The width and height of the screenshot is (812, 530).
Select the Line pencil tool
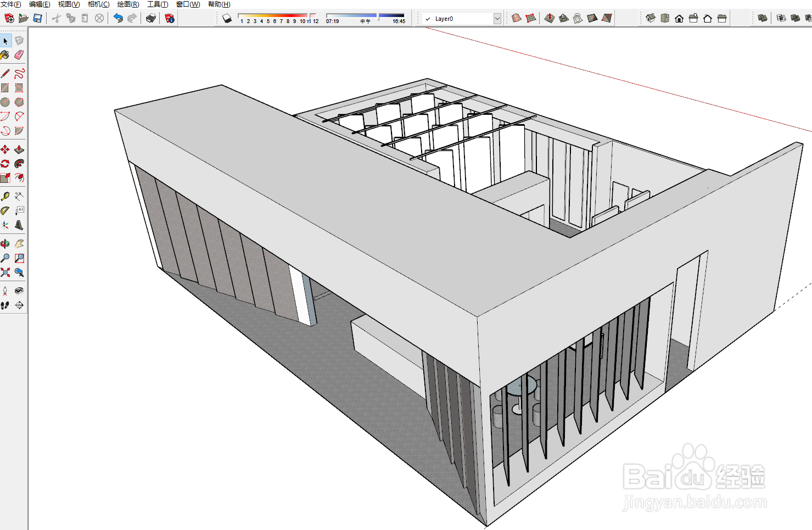tap(5, 74)
